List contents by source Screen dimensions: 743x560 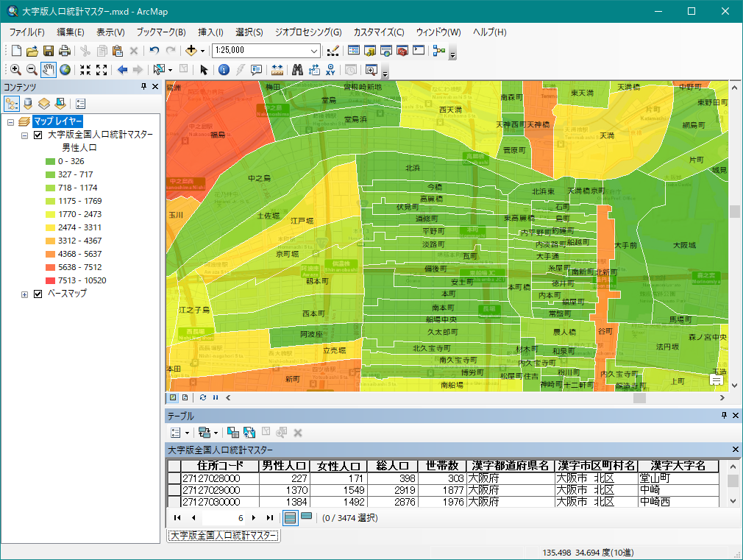click(x=28, y=103)
